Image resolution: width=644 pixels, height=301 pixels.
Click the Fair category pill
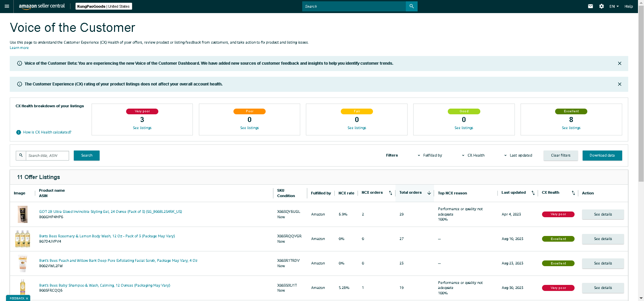coord(357,112)
